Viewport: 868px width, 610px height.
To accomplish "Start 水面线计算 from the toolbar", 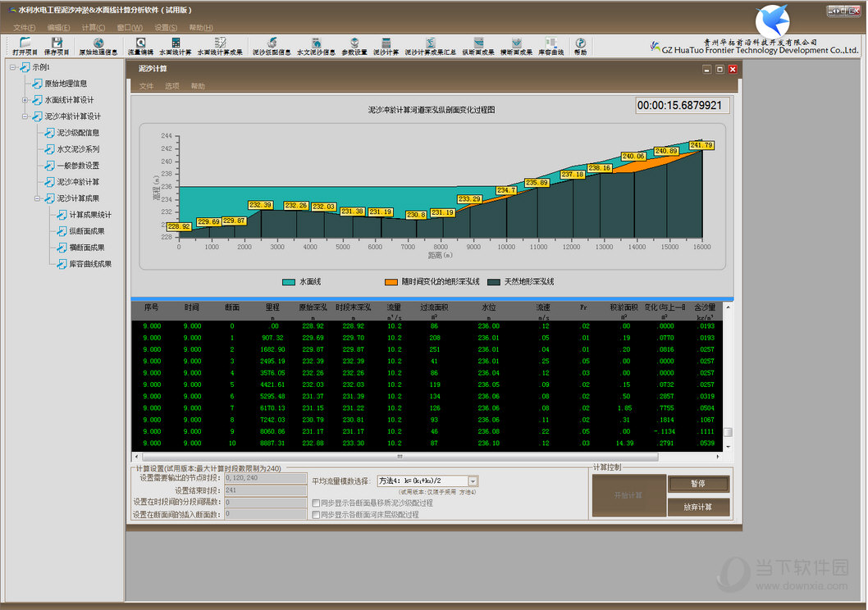I will 176,46.
